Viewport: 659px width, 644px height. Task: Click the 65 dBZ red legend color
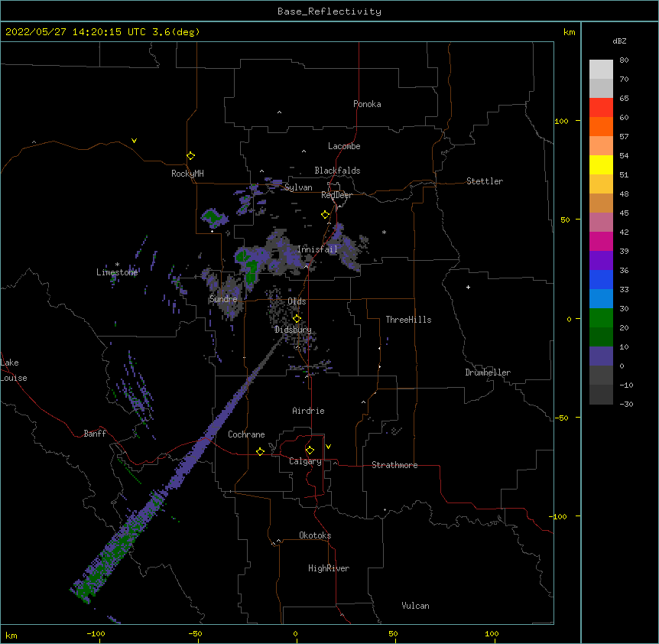601,107
